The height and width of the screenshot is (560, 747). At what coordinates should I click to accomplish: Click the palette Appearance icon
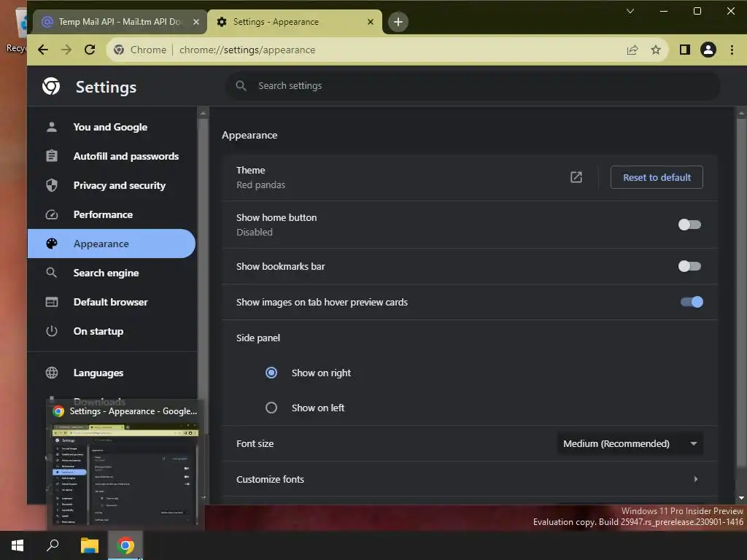click(52, 244)
